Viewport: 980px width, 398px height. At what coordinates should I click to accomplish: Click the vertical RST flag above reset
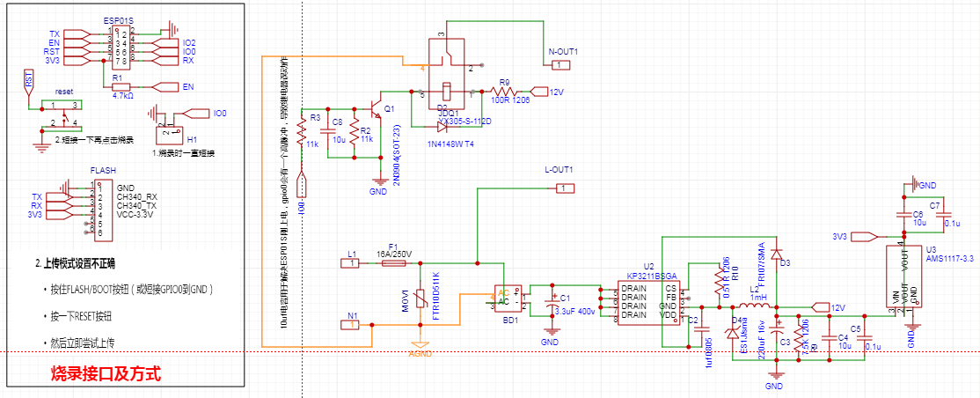point(27,81)
